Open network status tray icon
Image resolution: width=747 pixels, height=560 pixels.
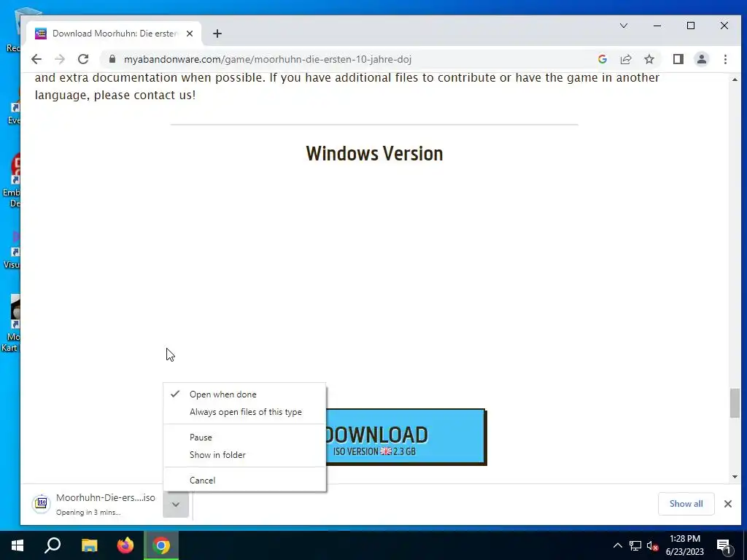[x=635, y=545]
